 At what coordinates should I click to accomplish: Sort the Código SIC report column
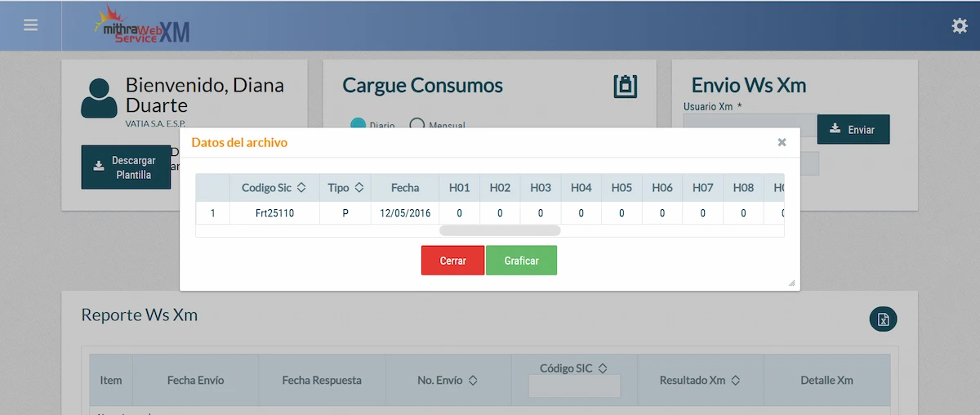(604, 368)
